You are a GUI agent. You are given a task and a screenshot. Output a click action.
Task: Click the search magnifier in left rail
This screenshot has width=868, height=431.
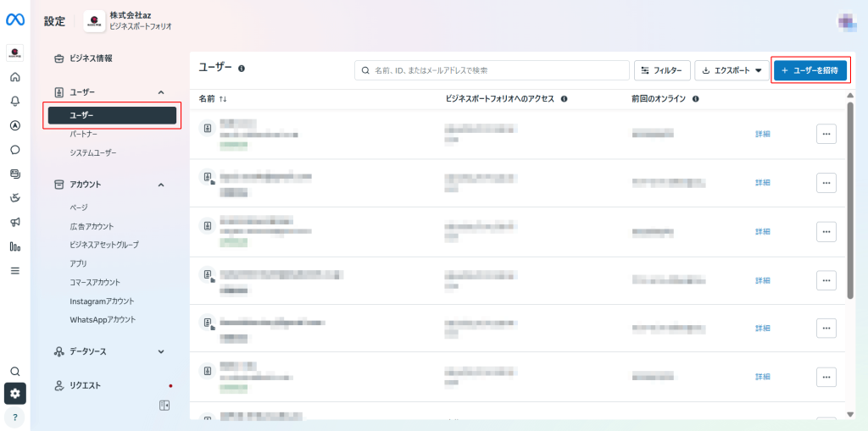tap(14, 371)
